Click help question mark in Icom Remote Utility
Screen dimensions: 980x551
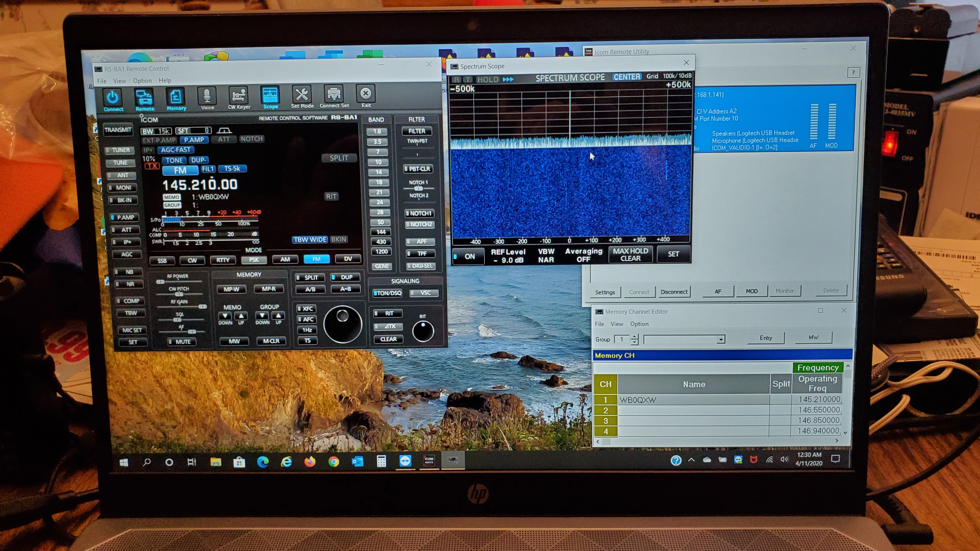tap(853, 72)
